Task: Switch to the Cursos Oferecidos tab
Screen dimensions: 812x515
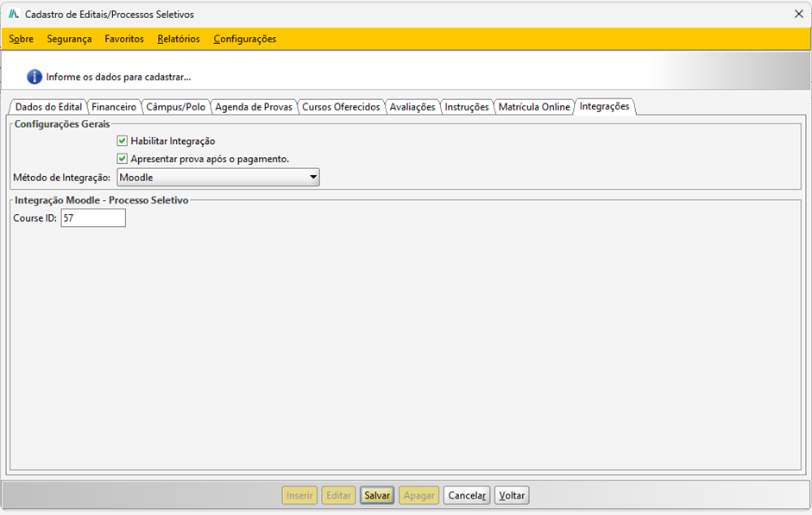Action: (341, 107)
